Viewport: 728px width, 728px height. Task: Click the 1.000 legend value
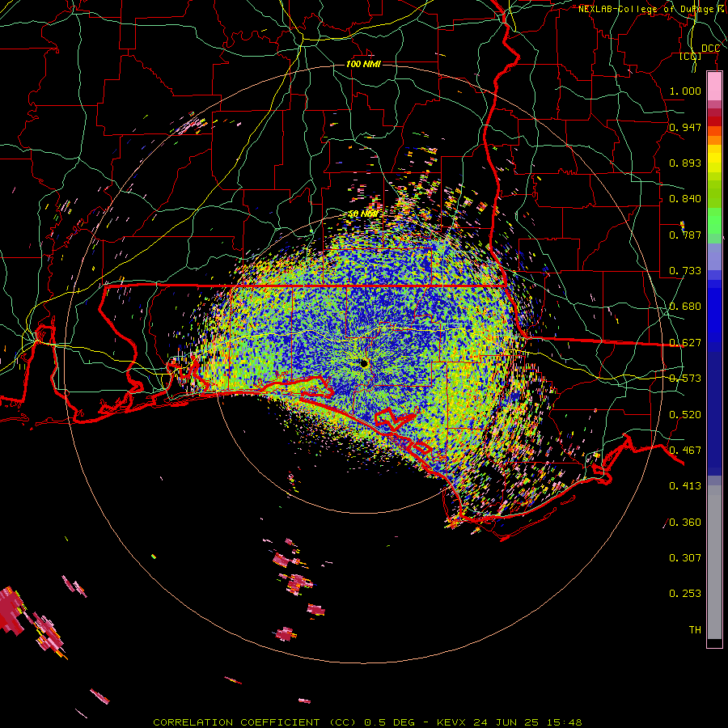pyautogui.click(x=685, y=91)
